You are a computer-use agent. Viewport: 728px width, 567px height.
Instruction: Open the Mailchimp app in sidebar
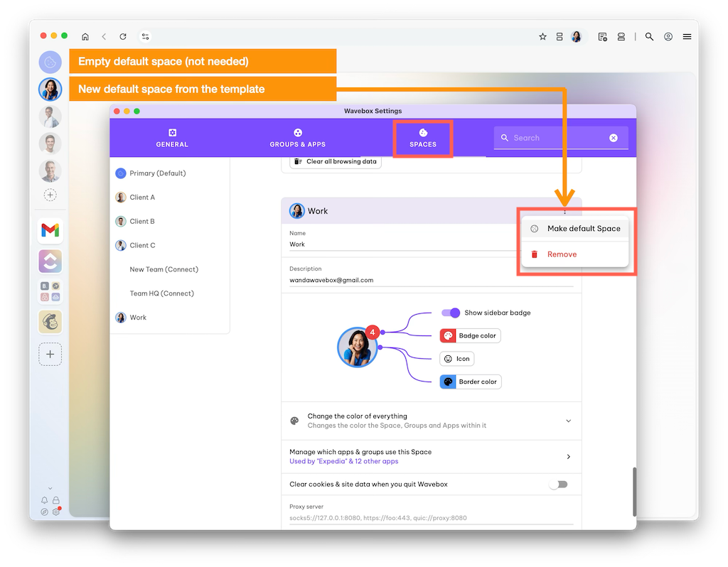[50, 322]
